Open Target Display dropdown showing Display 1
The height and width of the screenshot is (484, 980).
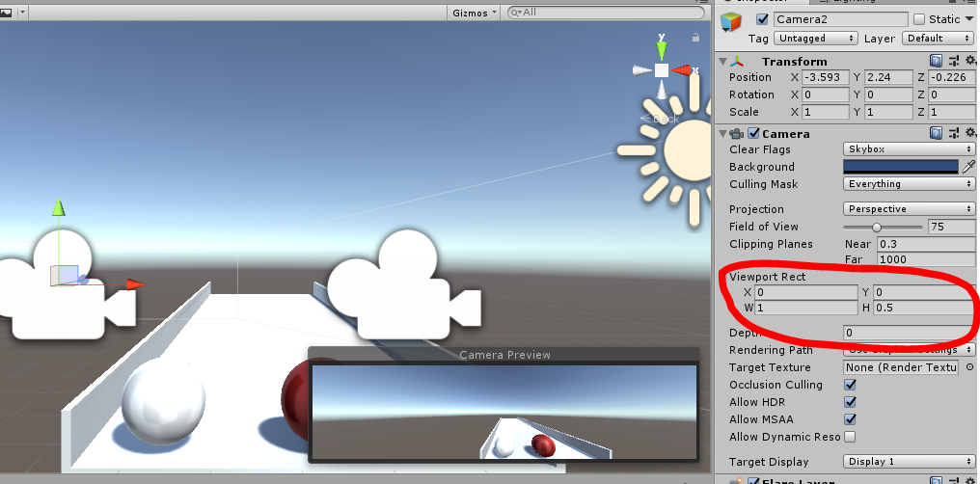click(x=909, y=462)
